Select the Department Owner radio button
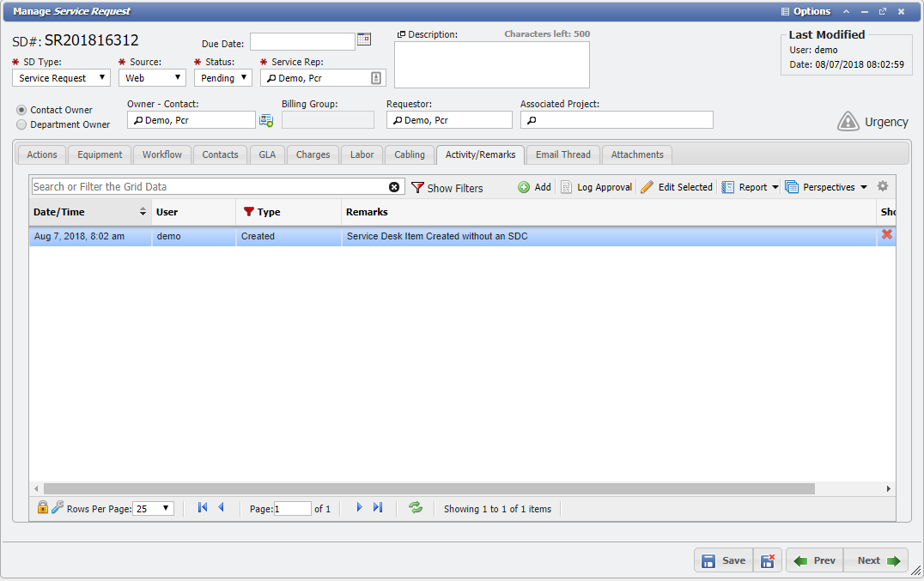This screenshot has width=924, height=581. tap(21, 124)
